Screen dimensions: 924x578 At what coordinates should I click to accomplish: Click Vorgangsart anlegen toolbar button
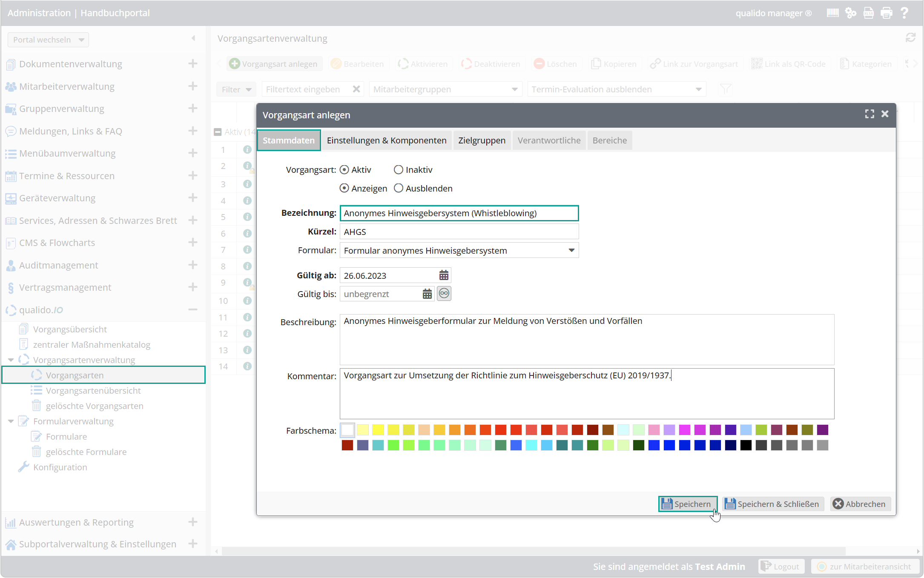[x=274, y=64]
